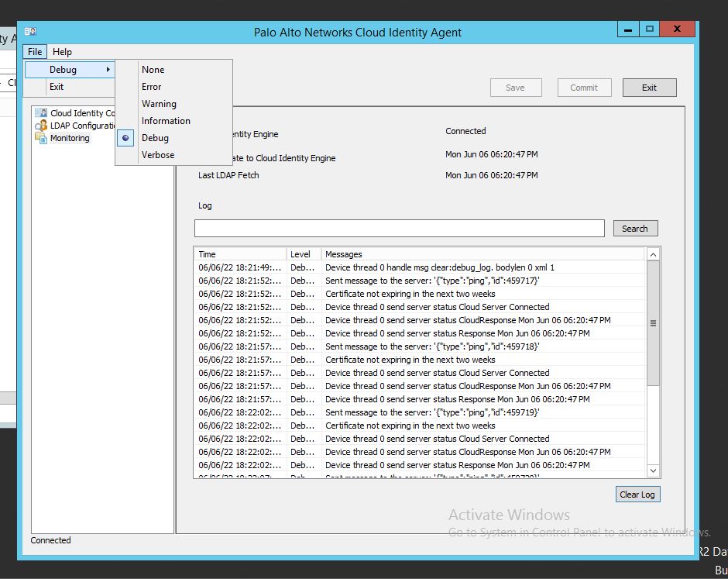Click the Monitoring folder icon
Screen dimensions: 728x579
41,138
